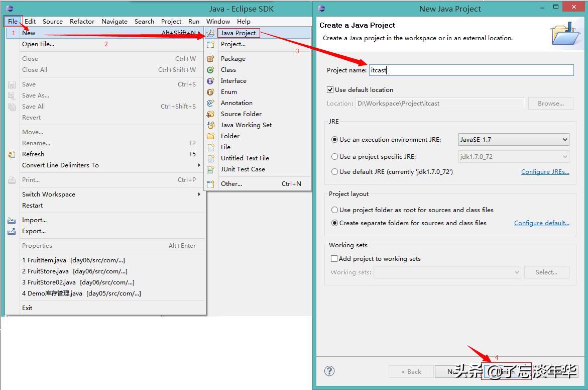This screenshot has width=588, height=390.
Task: Click the Eclipse icon in New Java Project title bar
Action: click(321, 9)
